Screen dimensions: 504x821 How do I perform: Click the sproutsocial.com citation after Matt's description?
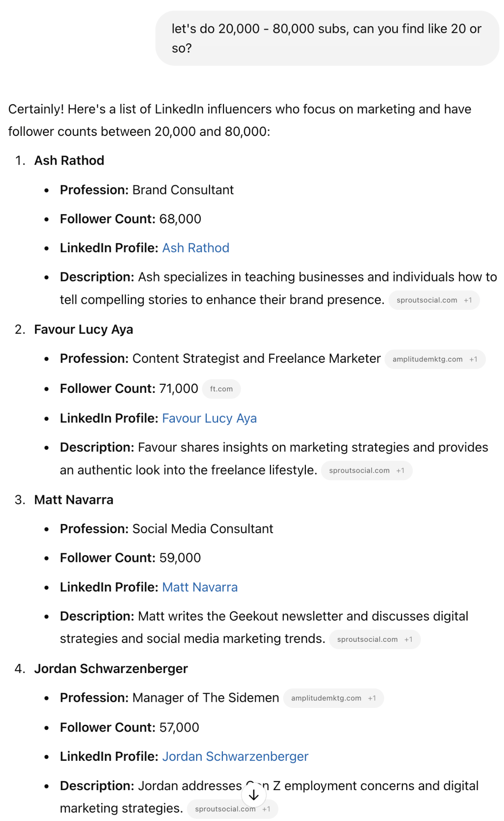(x=367, y=639)
